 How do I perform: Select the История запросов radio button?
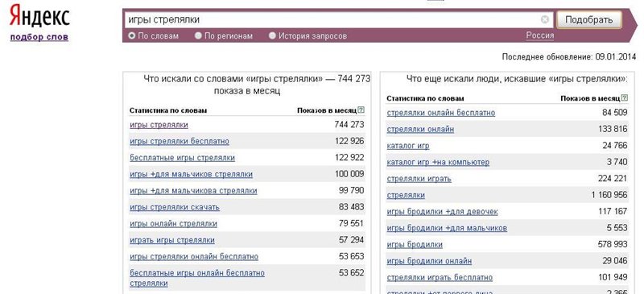pos(272,35)
